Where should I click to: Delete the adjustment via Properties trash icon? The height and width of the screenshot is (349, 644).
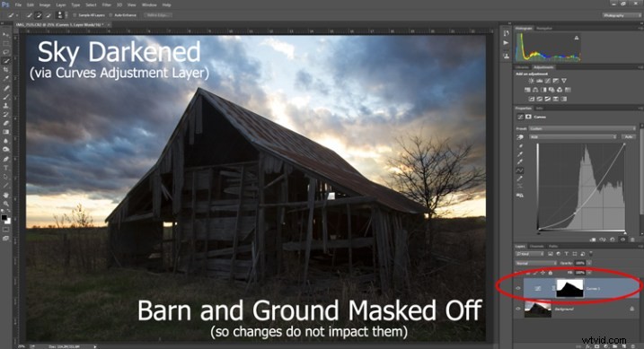click(x=632, y=240)
